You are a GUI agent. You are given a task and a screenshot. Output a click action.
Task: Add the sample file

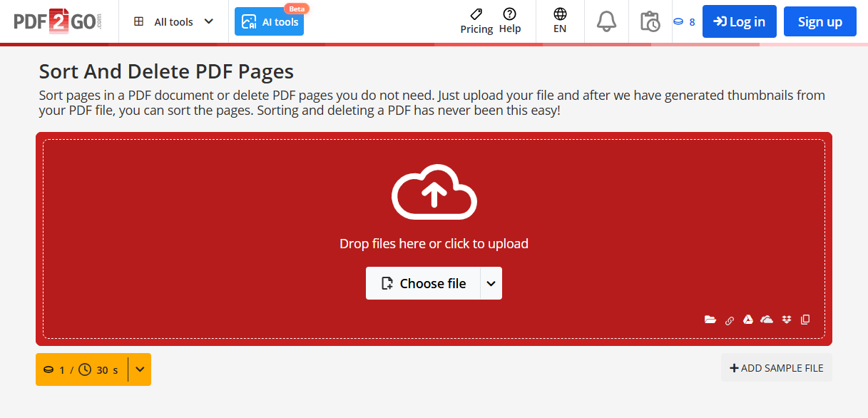[776, 367]
